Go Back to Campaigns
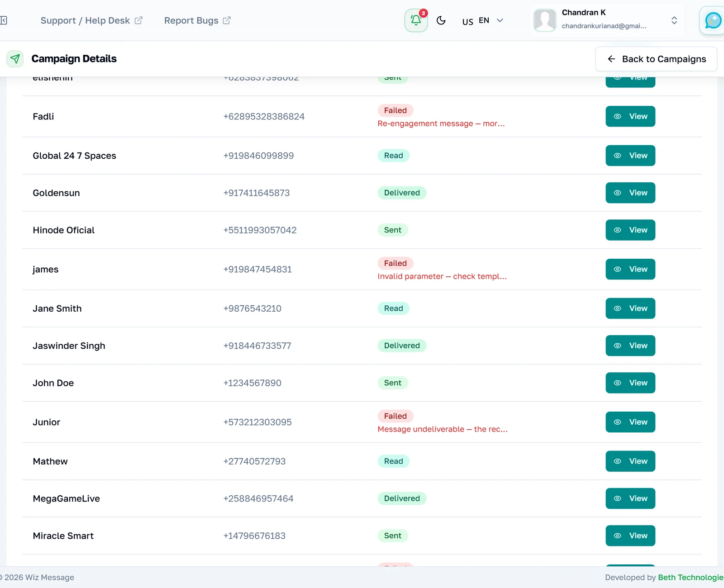Screen dimensions: 724x588 point(656,59)
